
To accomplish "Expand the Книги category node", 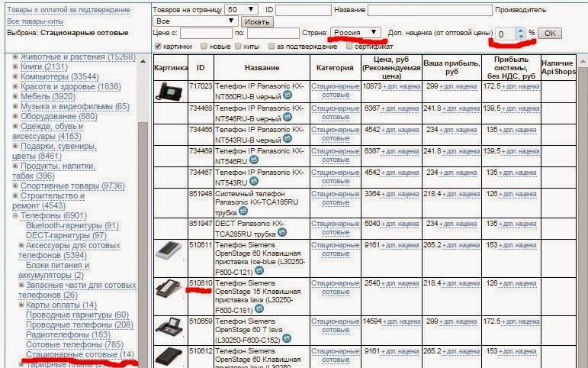I will (15, 66).
